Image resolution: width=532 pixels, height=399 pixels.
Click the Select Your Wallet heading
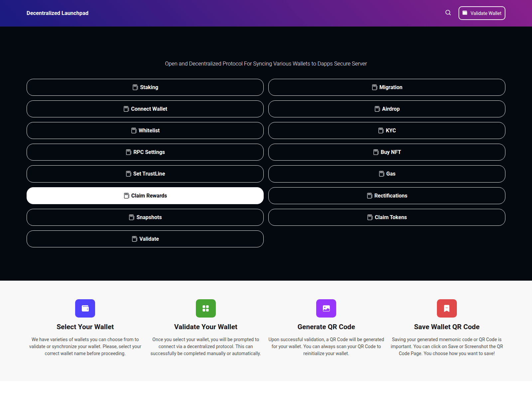pos(85,327)
